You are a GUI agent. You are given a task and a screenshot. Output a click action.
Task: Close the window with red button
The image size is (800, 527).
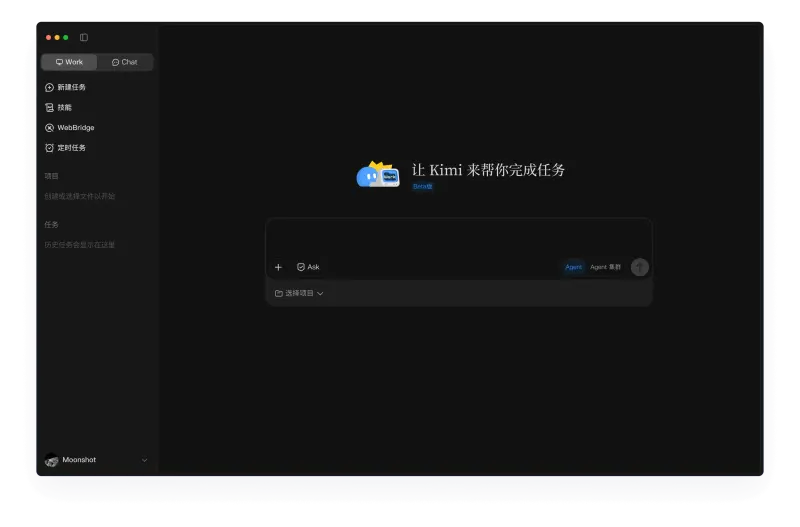point(48,37)
